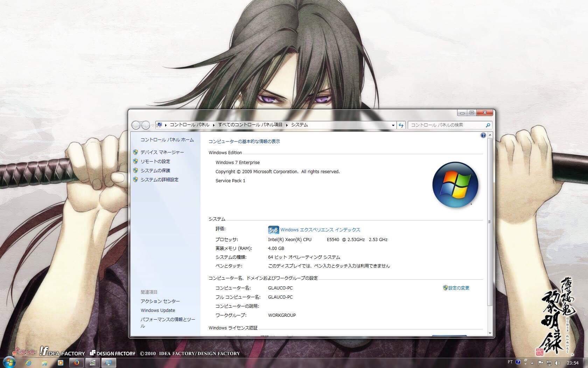The height and width of the screenshot is (368, 588).
Task: Click the vertical scrollbar thumb in System window
Action: tap(490, 222)
